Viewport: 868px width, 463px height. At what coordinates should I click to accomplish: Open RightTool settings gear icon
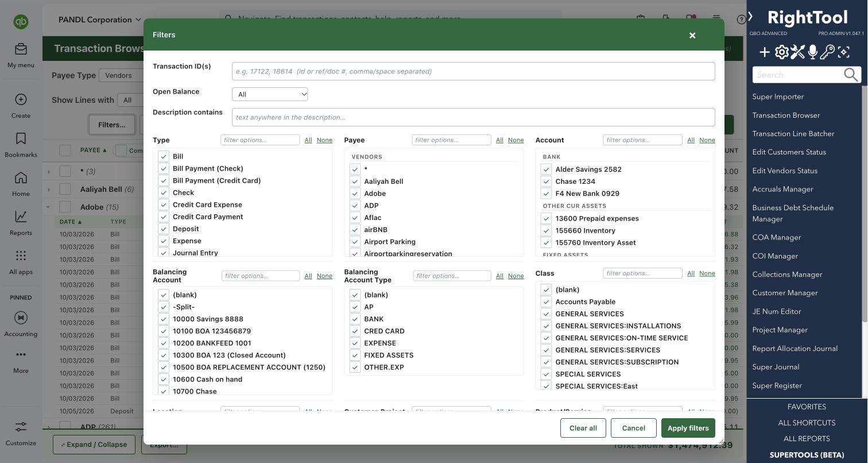pyautogui.click(x=781, y=53)
